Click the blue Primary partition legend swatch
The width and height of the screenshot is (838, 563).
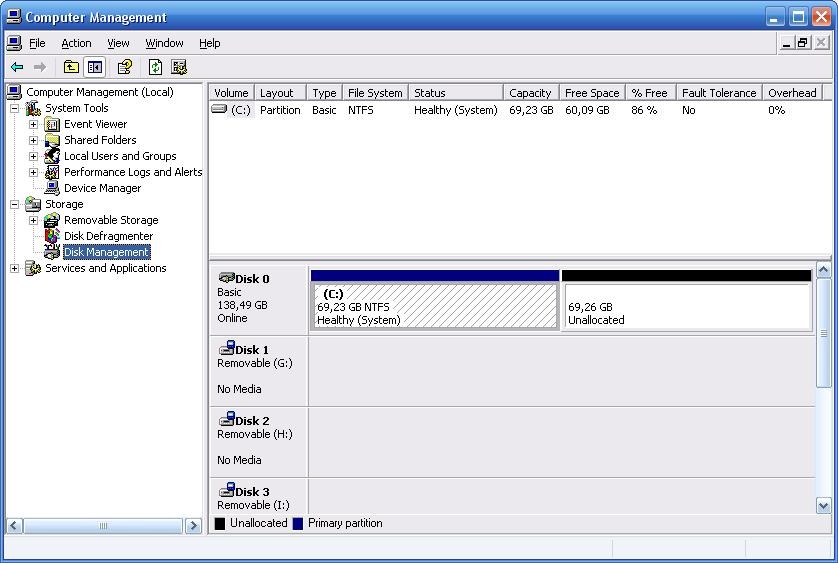pos(298,523)
